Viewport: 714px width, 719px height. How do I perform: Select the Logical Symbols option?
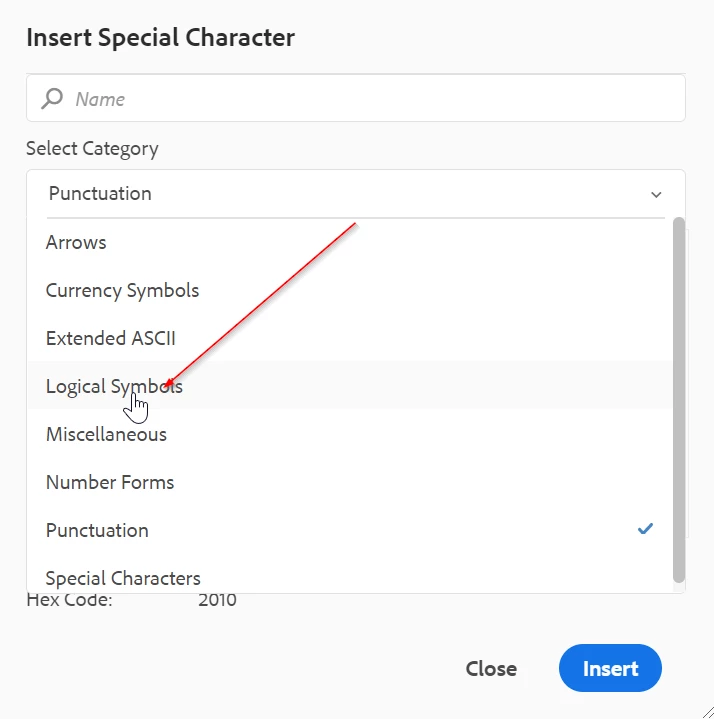114,386
